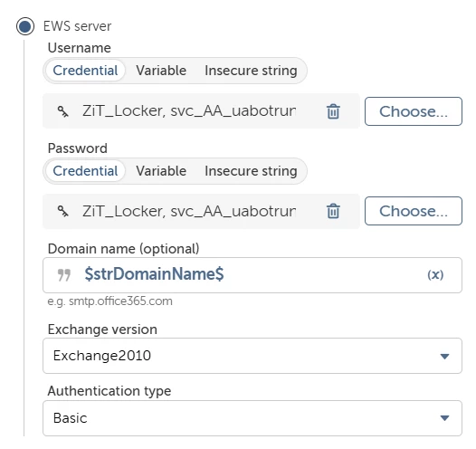The height and width of the screenshot is (449, 476).
Task: Select Credential option under Password
Action: [85, 171]
